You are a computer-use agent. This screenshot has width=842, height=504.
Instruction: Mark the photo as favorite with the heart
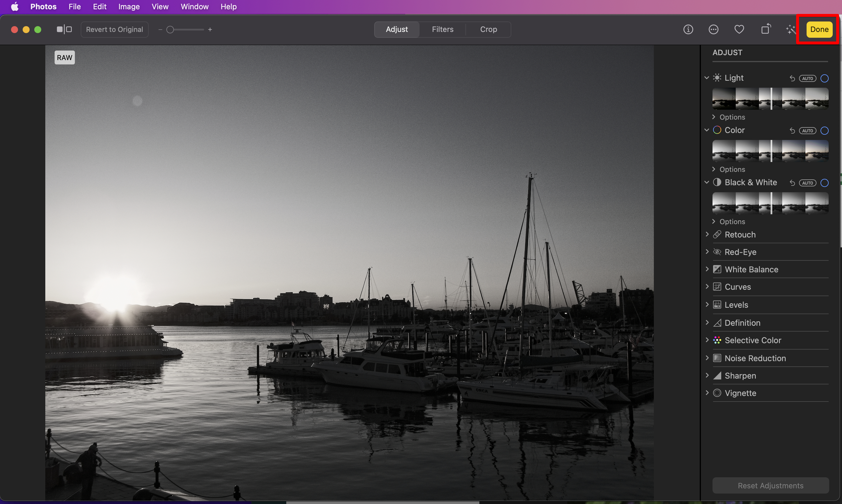click(739, 30)
